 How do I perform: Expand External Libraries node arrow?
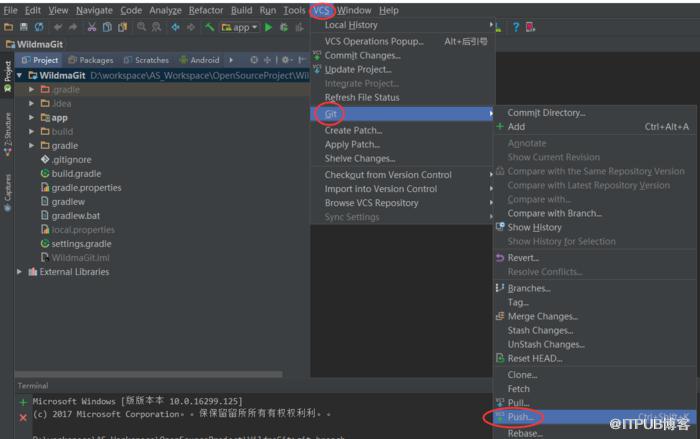pos(19,272)
